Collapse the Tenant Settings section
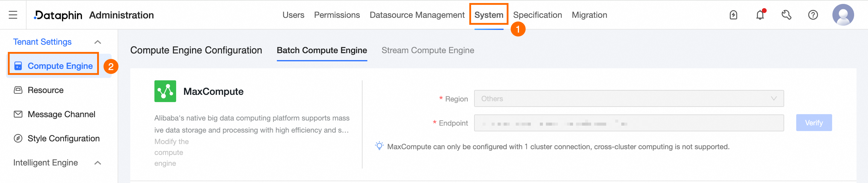The image size is (868, 183). pos(98,42)
